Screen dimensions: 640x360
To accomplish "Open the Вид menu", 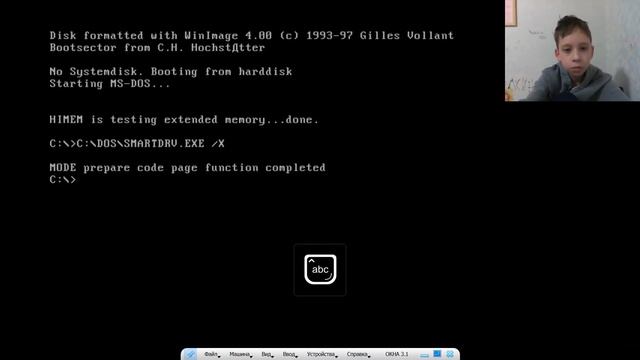I will [x=267, y=354].
